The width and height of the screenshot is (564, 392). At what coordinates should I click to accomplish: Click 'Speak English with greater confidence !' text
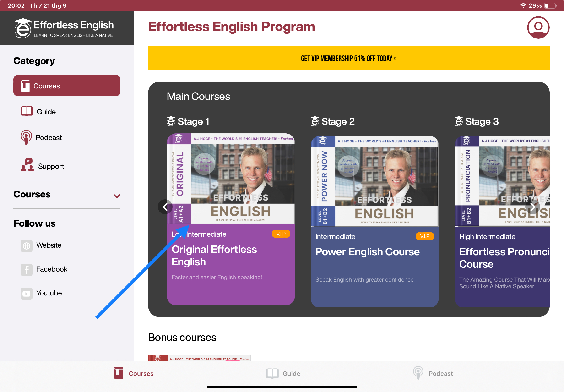point(366,279)
